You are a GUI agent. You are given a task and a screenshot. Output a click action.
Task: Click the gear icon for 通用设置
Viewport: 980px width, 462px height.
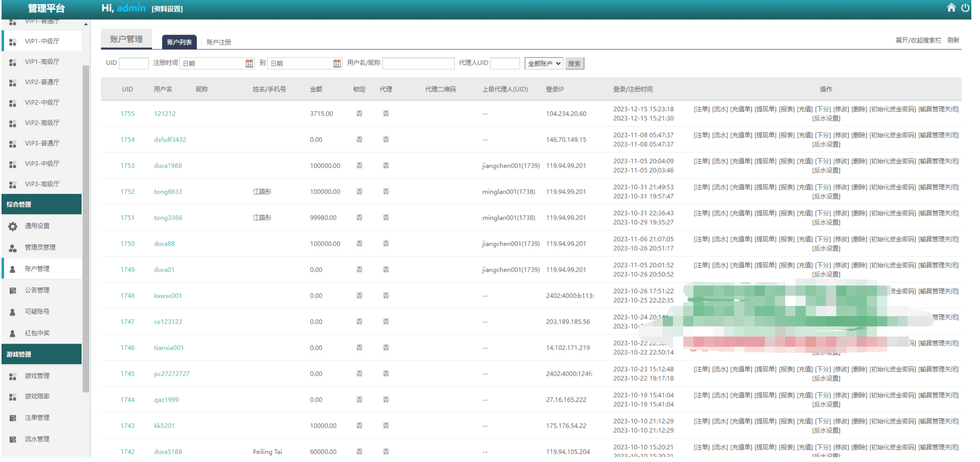(x=13, y=226)
